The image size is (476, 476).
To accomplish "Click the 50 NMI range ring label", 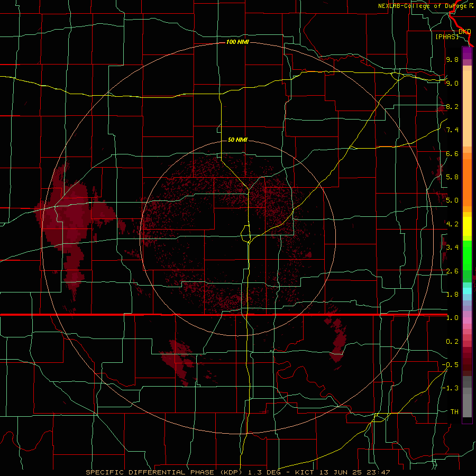I will tap(237, 140).
